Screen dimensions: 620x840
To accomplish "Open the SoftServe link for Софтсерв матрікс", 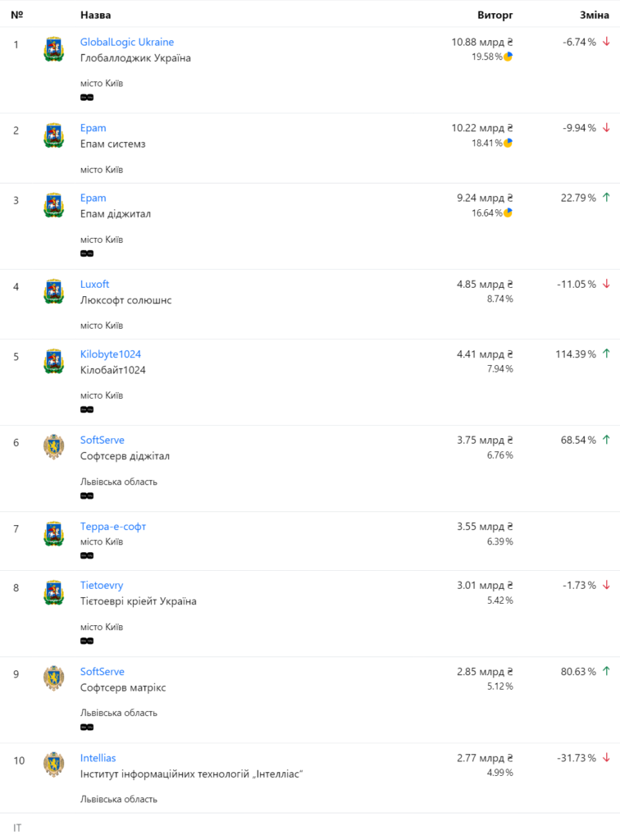I will tap(103, 671).
